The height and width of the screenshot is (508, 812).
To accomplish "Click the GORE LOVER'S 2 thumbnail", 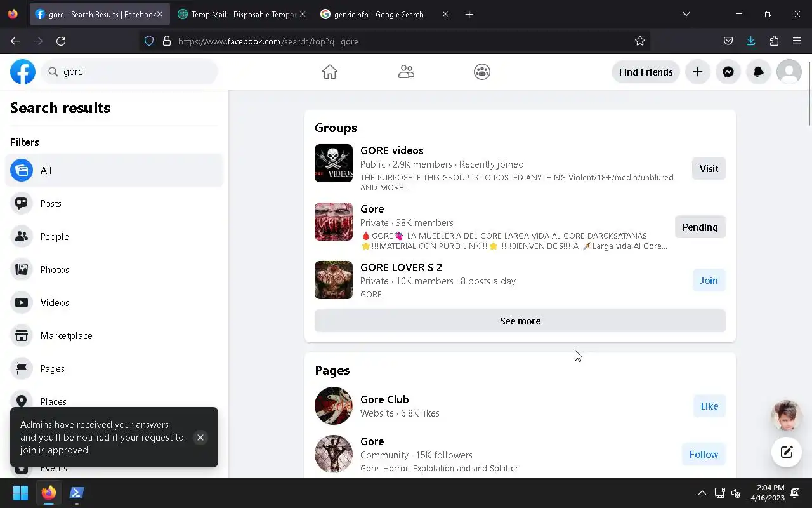I will click(334, 280).
